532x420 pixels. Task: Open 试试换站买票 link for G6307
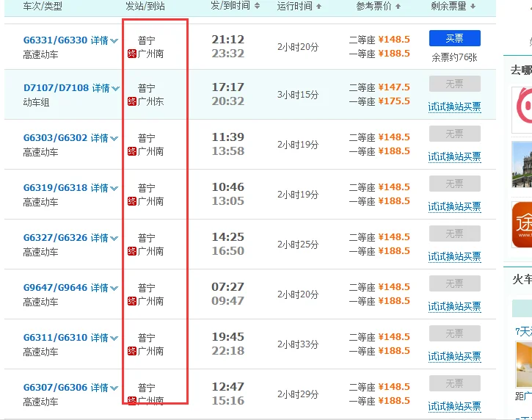tap(455, 407)
